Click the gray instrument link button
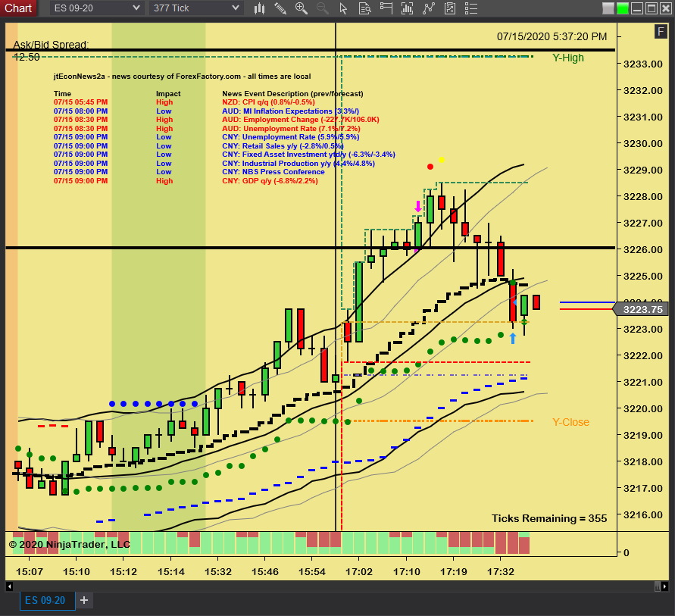 [608, 8]
